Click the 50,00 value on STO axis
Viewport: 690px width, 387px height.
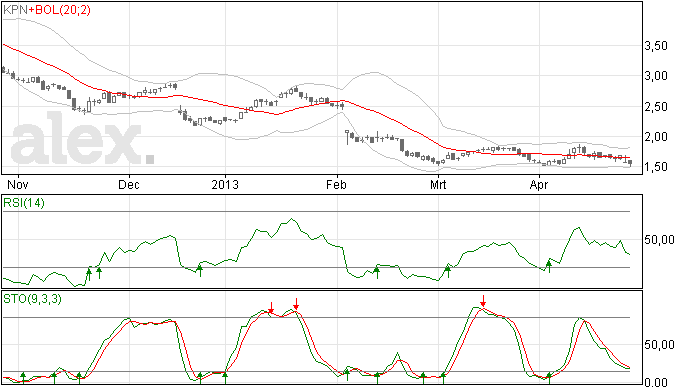(x=659, y=345)
